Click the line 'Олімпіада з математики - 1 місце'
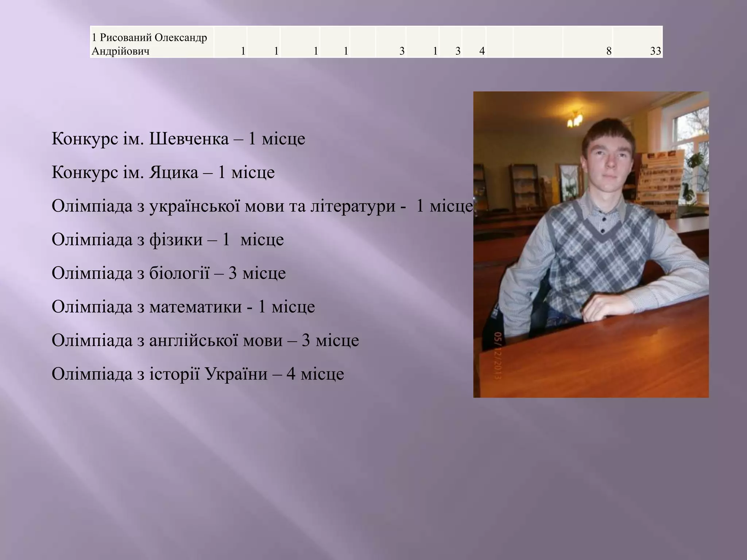This screenshot has width=747, height=560. pos(183,307)
